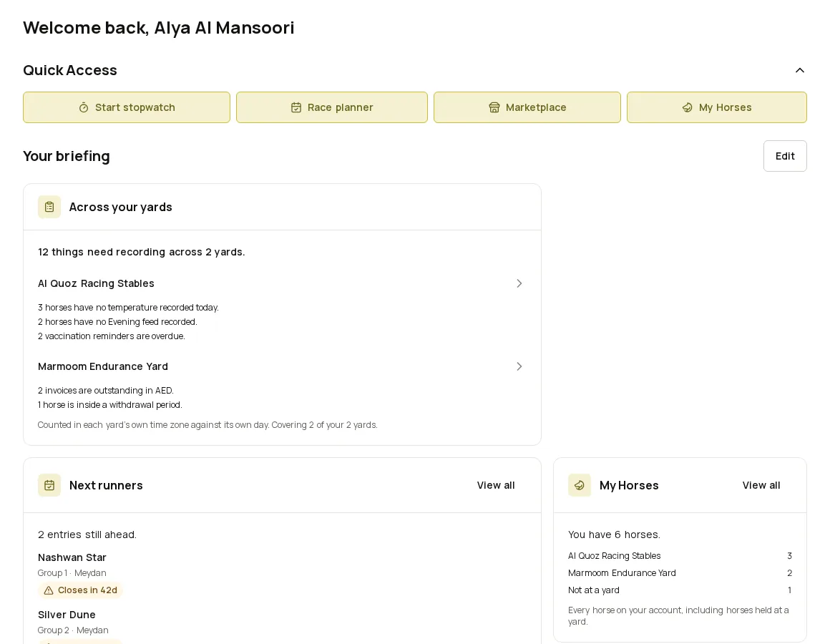830x644 pixels.
Task: Open My Horses from Quick Access
Action: [717, 107]
